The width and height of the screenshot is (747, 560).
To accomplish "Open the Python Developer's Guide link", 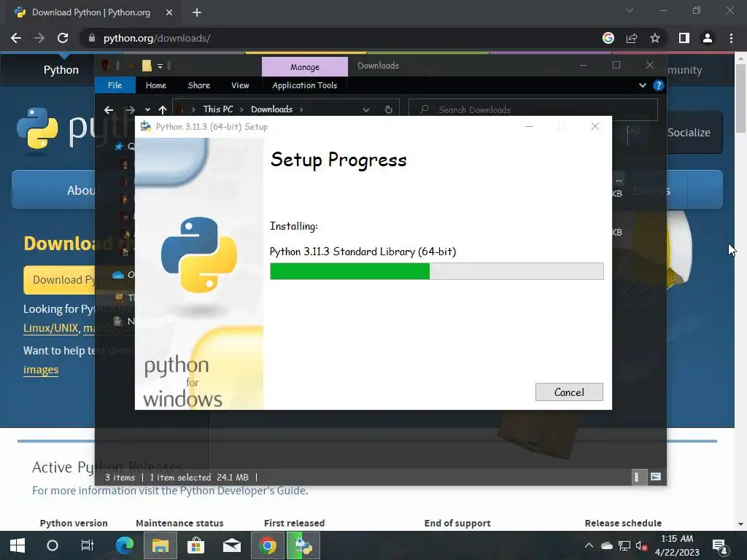I will [x=244, y=491].
